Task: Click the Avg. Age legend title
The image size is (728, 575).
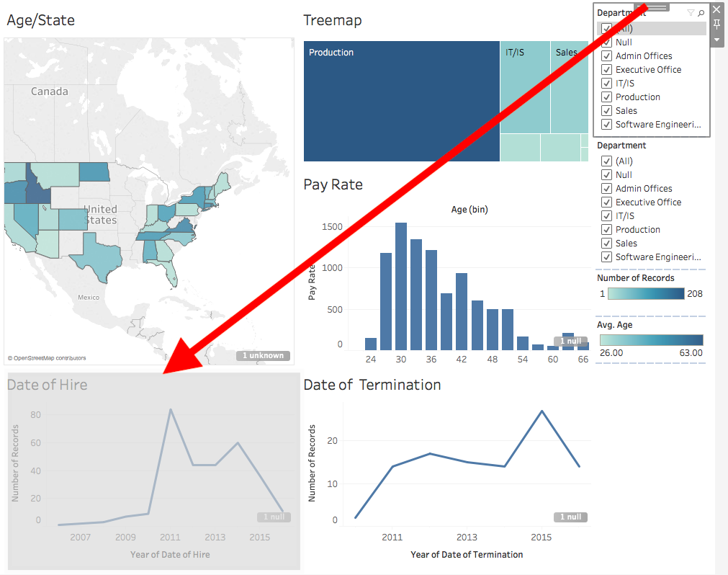Action: (x=615, y=325)
